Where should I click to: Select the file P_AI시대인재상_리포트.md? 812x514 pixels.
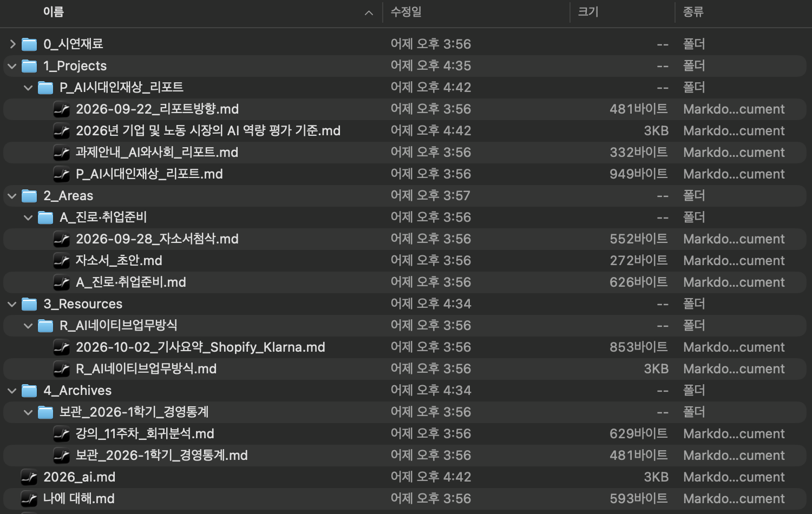pyautogui.click(x=149, y=174)
